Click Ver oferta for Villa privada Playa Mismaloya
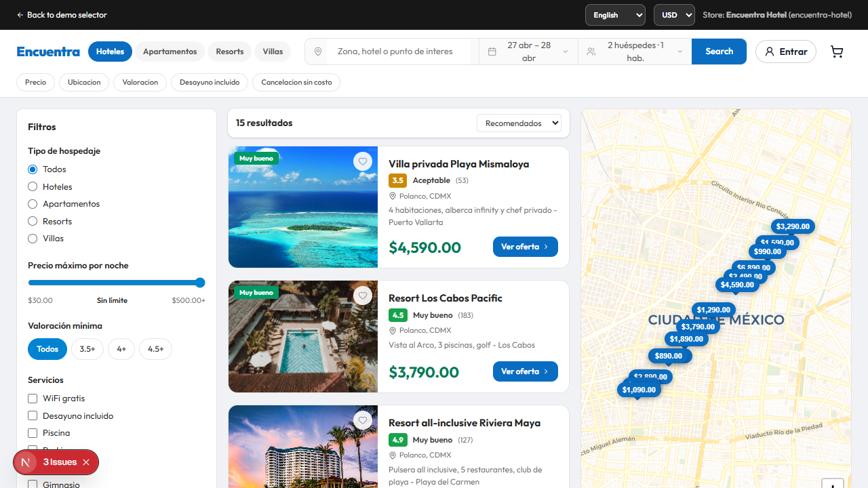The width and height of the screenshot is (868, 488). click(526, 247)
